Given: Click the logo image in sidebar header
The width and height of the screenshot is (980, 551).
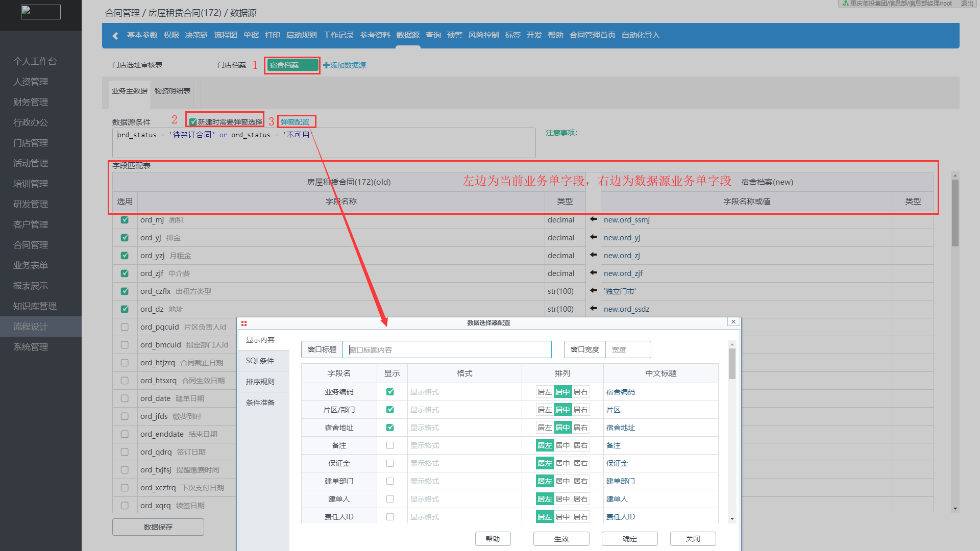Looking at the screenshot, I should tap(40, 12).
